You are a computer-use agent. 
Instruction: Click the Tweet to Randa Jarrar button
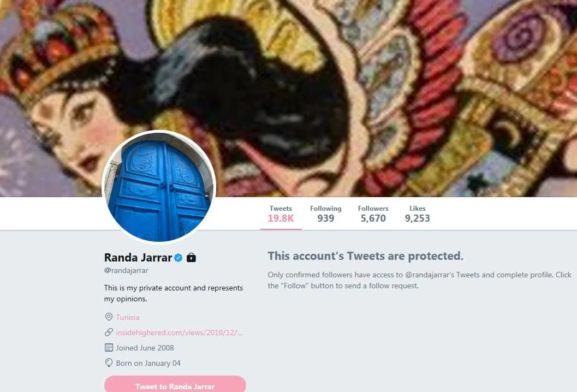point(175,384)
